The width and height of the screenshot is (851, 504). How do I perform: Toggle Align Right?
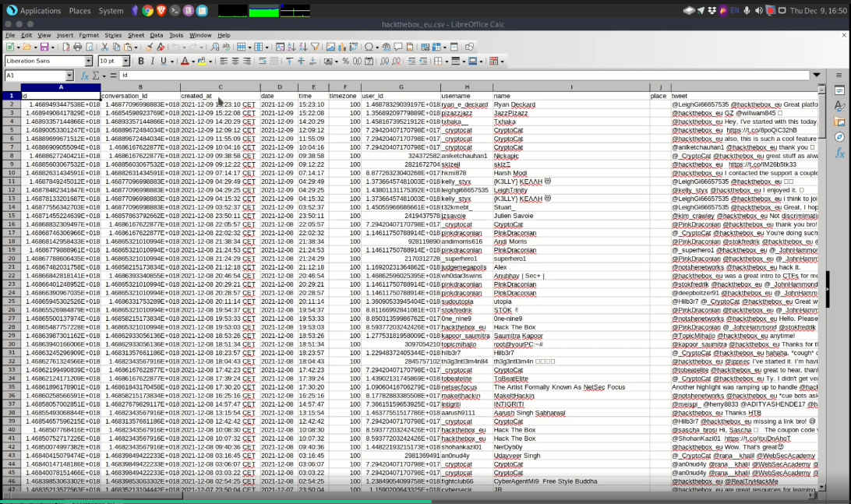[247, 62]
